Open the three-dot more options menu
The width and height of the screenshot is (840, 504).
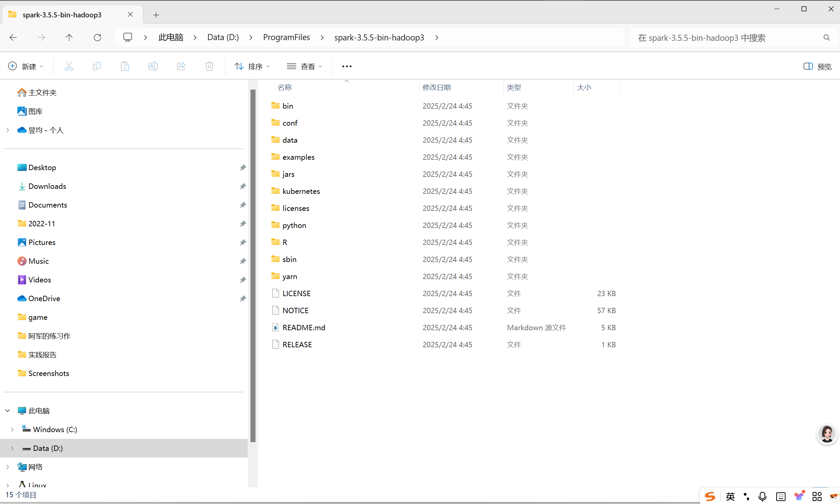[347, 66]
